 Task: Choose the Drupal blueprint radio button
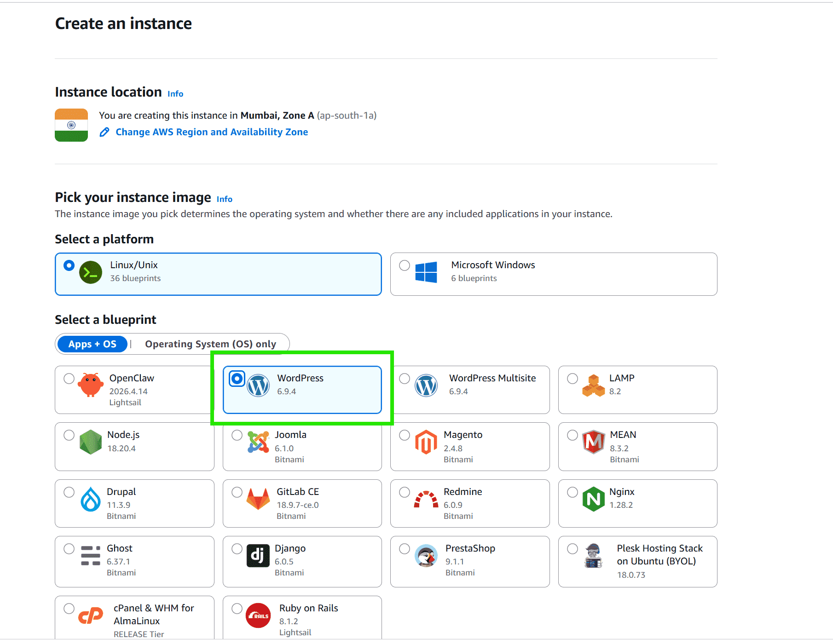(69, 492)
